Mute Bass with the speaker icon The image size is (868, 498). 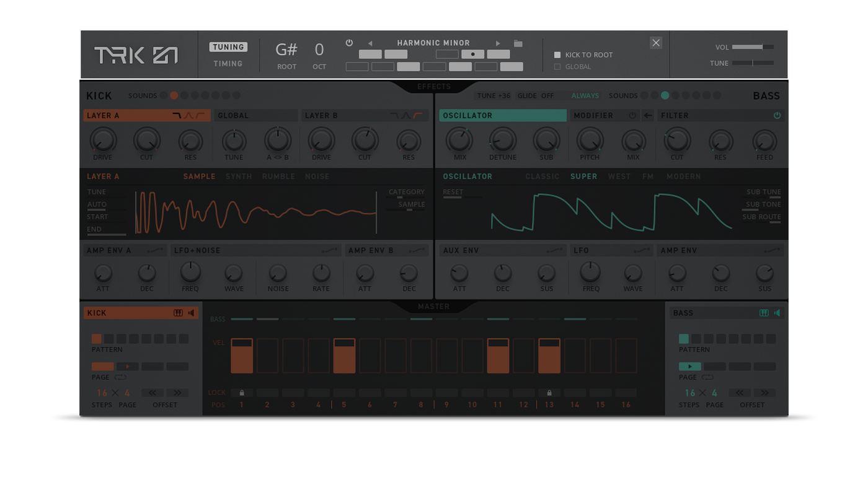[777, 313]
